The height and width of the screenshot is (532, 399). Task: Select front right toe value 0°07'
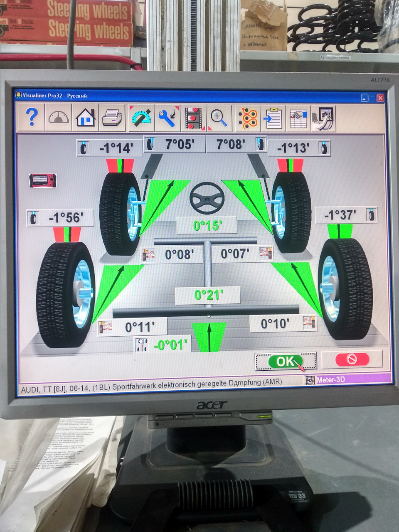tap(235, 254)
